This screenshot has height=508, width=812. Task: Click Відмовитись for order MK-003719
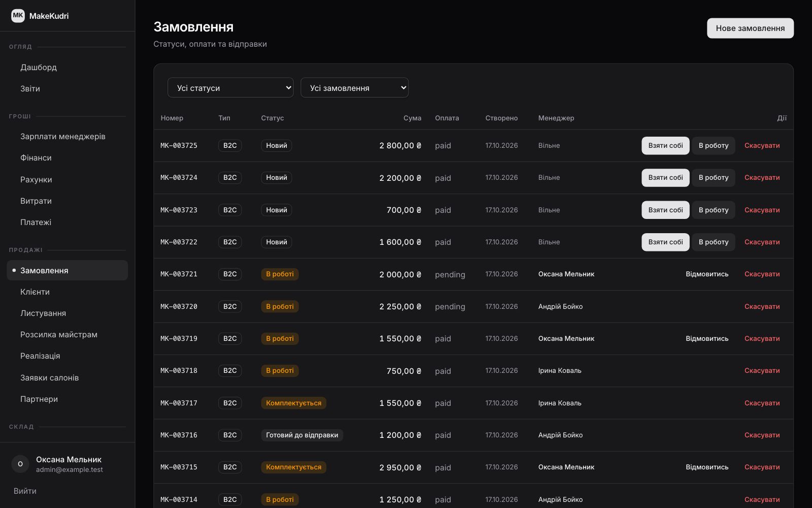pyautogui.click(x=707, y=338)
